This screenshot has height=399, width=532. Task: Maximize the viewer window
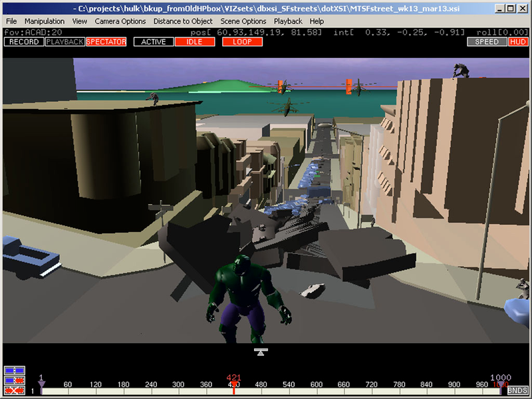[x=511, y=9]
